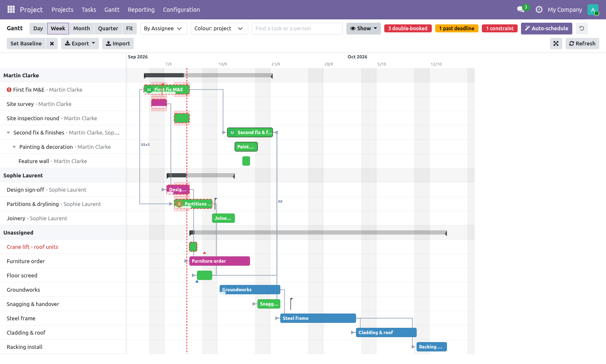Image resolution: width=606 pixels, height=364 pixels.
Task: Switch to Quarter scale
Action: pyautogui.click(x=108, y=29)
